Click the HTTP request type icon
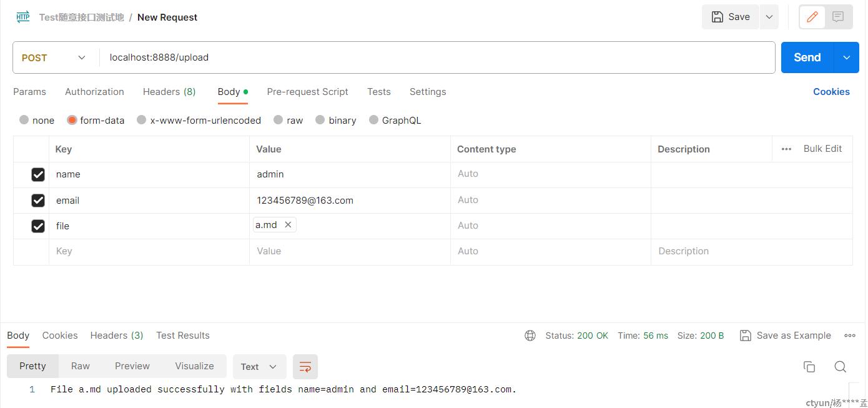The width and height of the screenshot is (868, 408). 23,17
